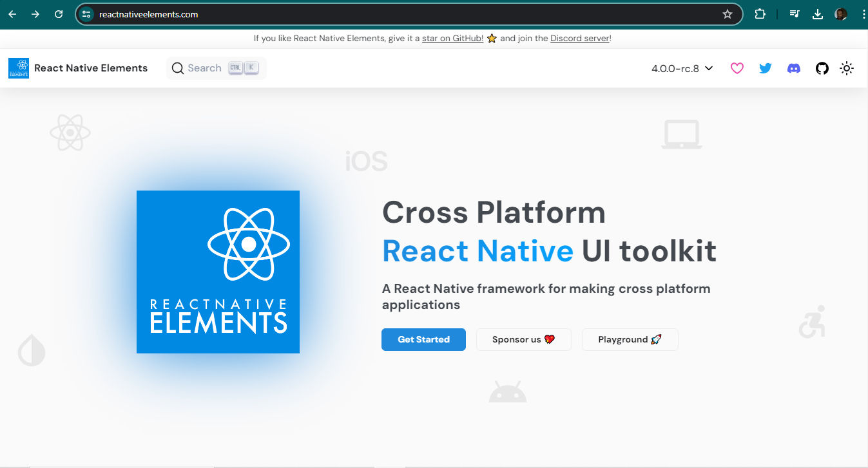Toggle dark mode with the sun icon
This screenshot has width=868, height=468.
847,68
